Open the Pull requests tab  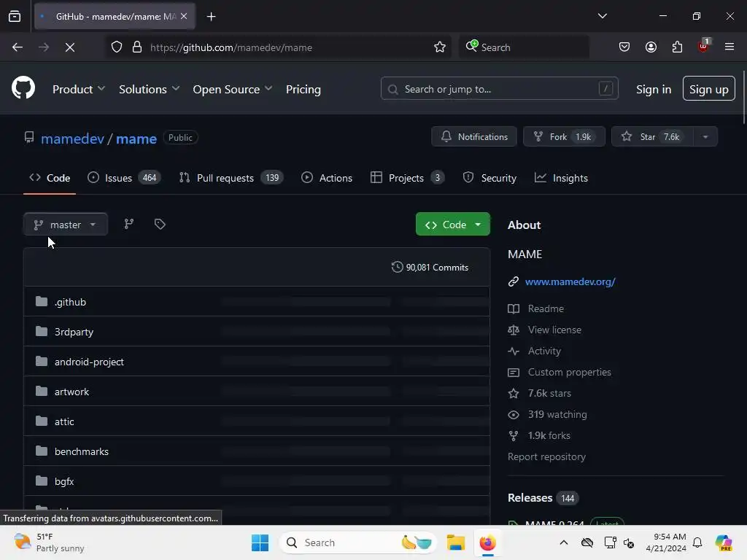pyautogui.click(x=231, y=178)
